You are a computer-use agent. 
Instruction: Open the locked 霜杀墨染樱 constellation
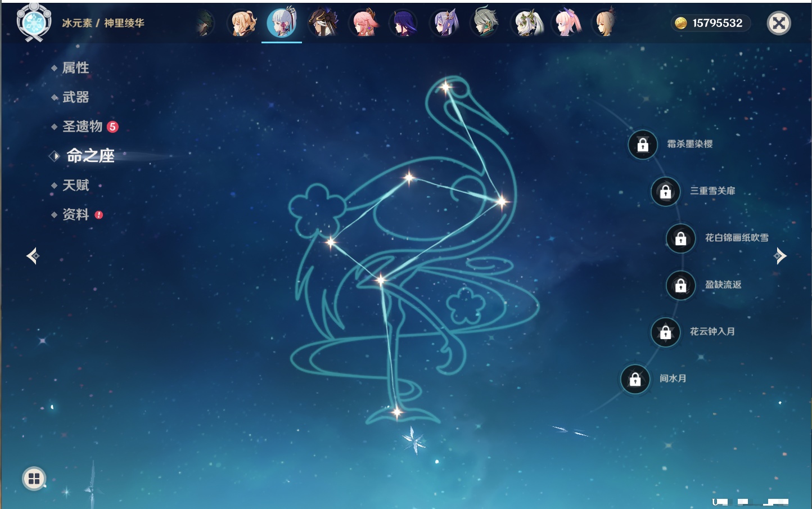(x=643, y=145)
